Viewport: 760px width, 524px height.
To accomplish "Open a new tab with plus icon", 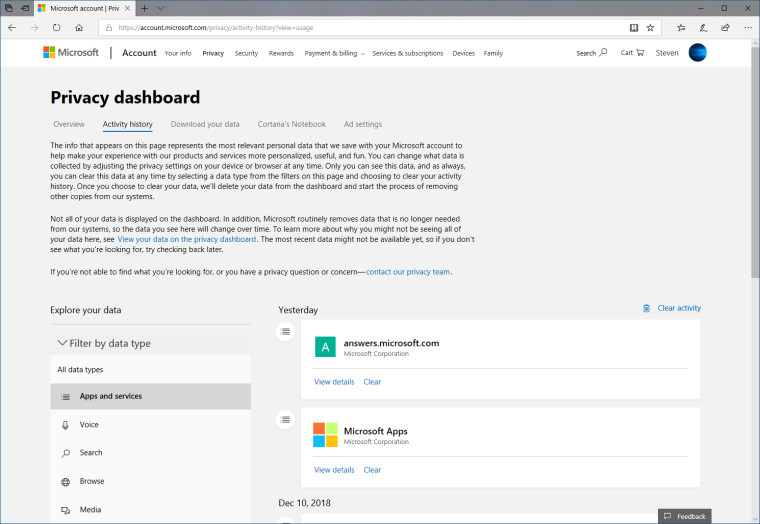I will pyautogui.click(x=144, y=8).
